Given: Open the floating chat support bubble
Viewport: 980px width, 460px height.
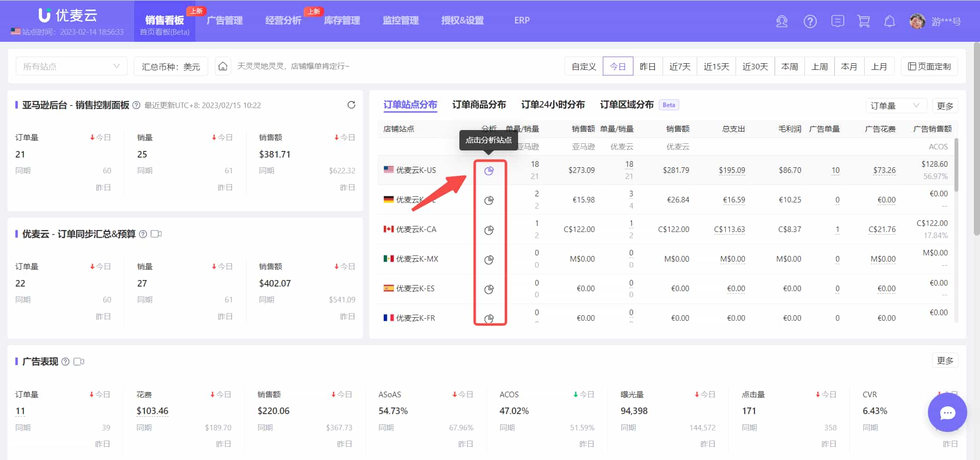Looking at the screenshot, I should 947,413.
